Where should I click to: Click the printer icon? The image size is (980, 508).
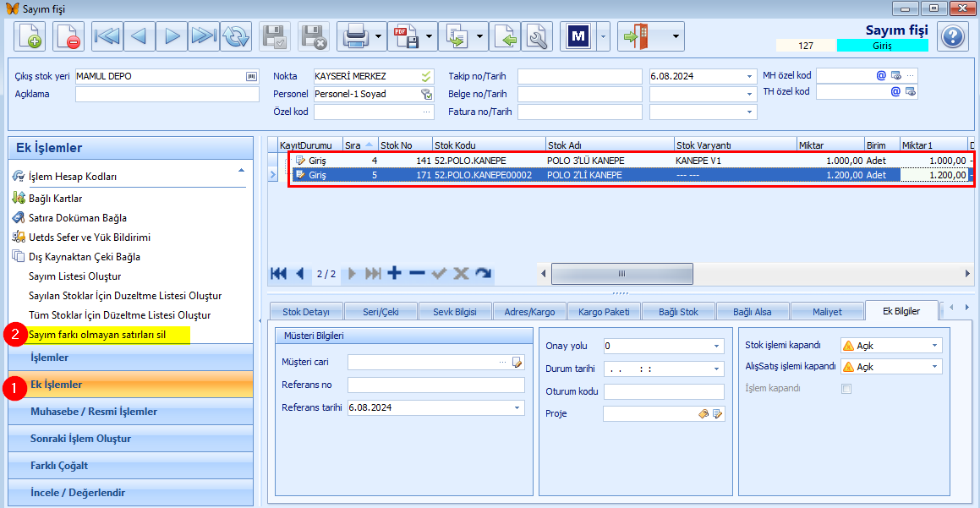[x=356, y=36]
